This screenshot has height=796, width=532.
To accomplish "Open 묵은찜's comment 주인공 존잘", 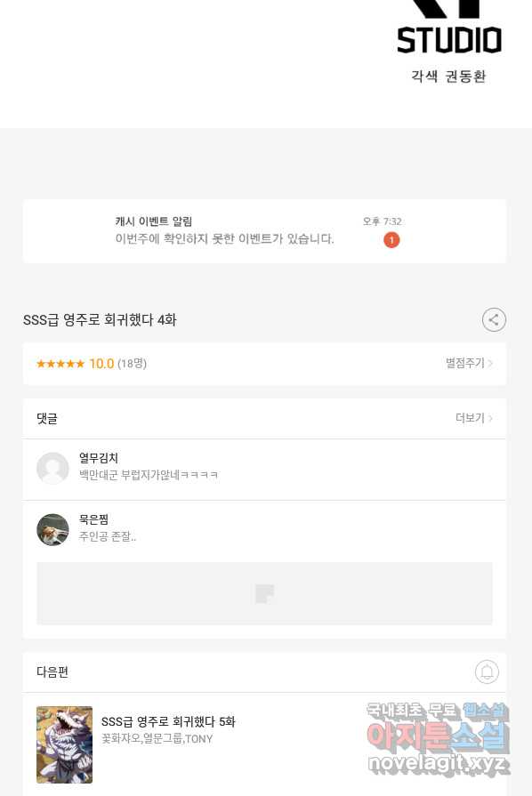I will (108, 536).
